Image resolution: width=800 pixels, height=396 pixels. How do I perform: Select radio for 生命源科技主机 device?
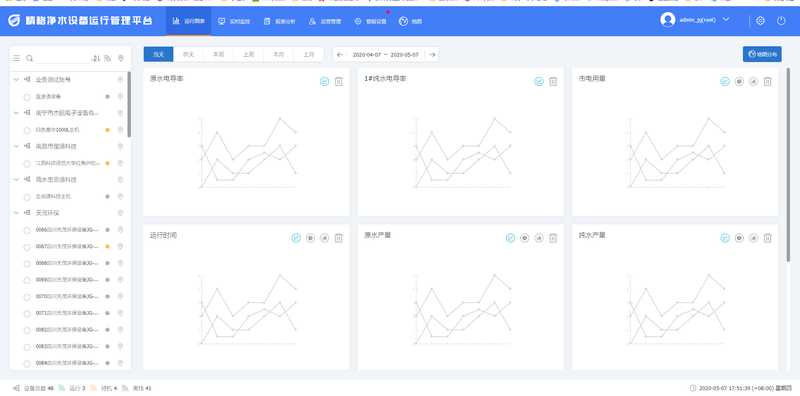(27, 196)
